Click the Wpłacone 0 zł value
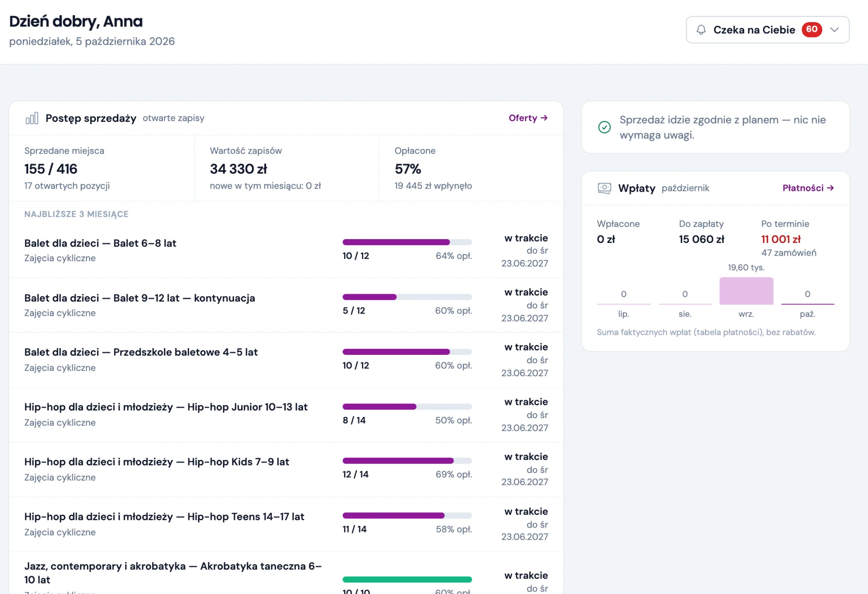The image size is (868, 594). pyautogui.click(x=606, y=239)
